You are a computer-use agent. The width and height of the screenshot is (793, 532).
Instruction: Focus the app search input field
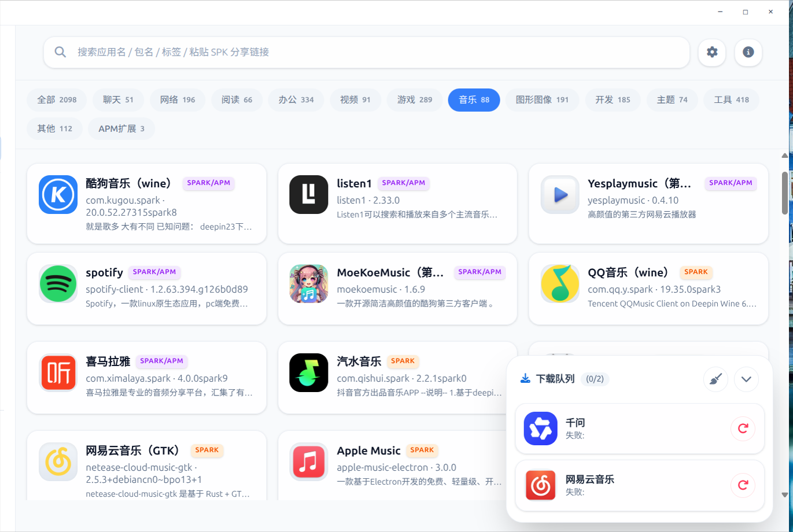tap(367, 52)
